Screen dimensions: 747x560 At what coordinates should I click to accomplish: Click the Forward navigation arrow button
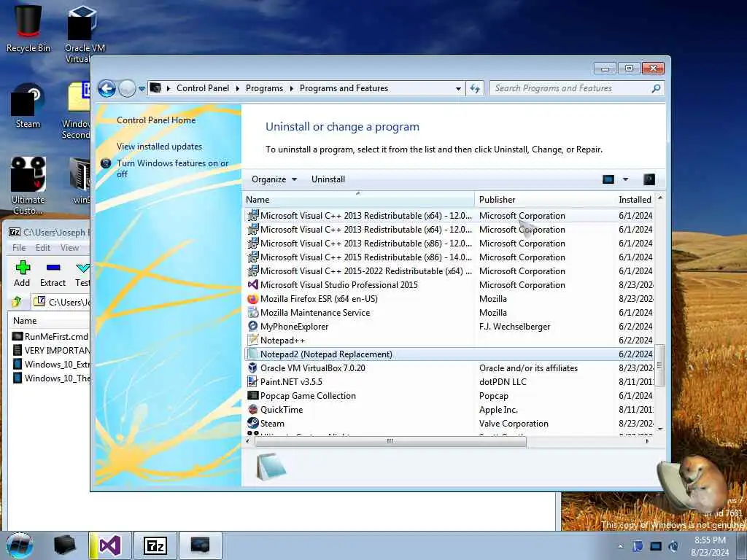coord(127,88)
